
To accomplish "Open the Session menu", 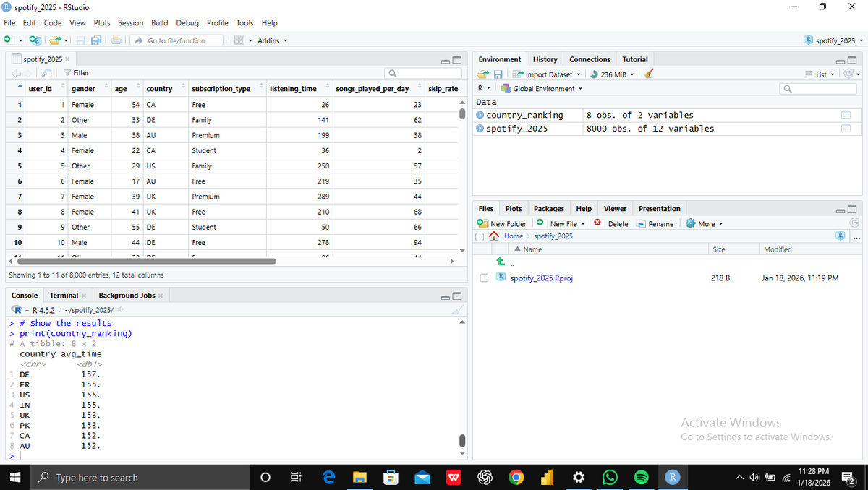I will point(131,22).
